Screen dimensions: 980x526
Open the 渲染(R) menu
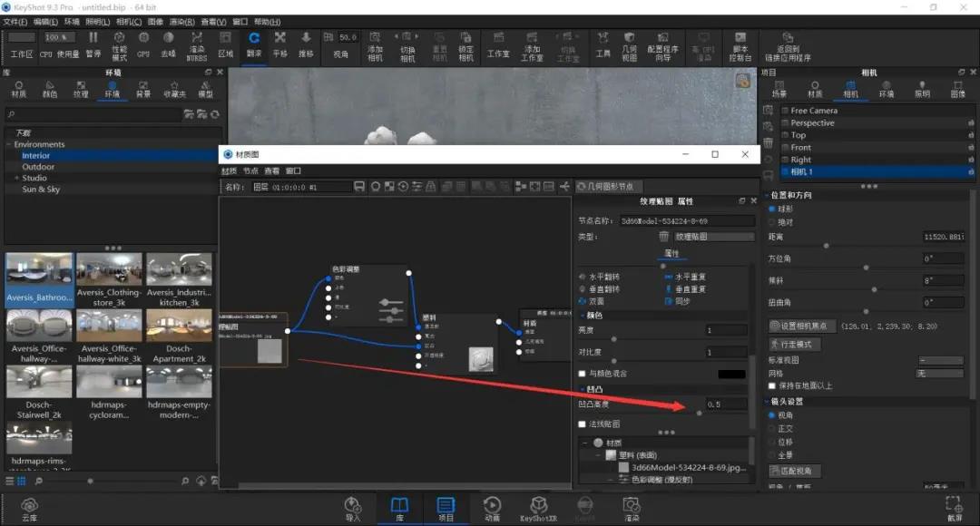pyautogui.click(x=181, y=22)
